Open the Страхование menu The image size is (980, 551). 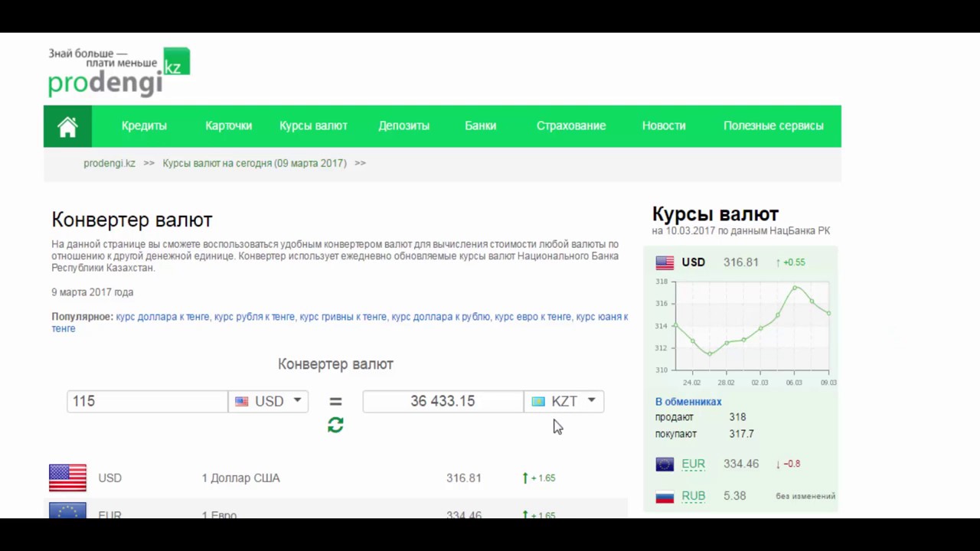[x=571, y=126]
